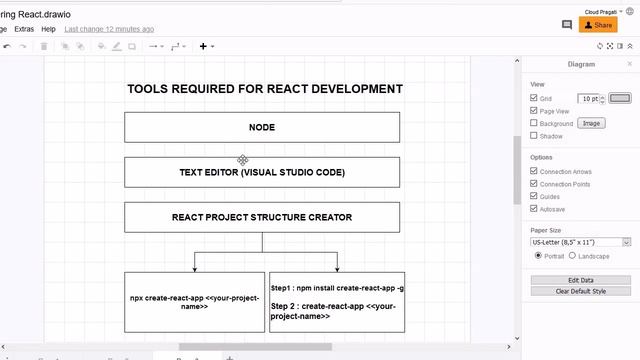This screenshot has width=640, height=360.
Task: Click the fullscreen icon
Action: pos(610,46)
